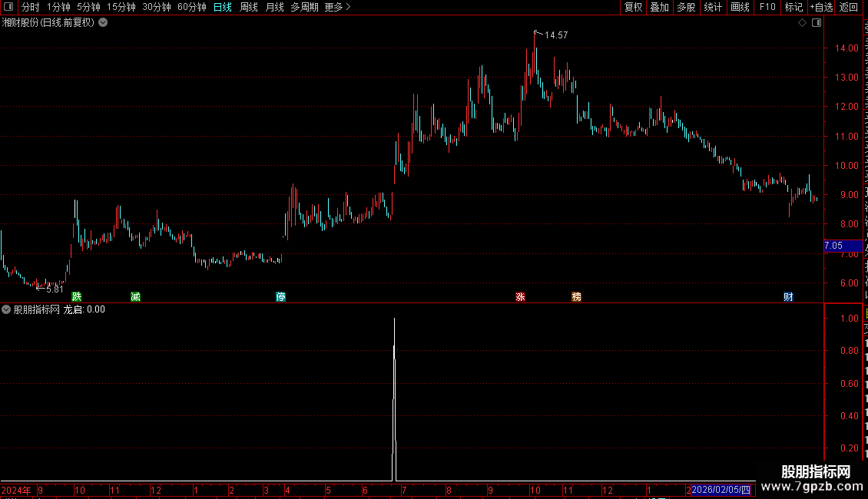Click the +自选 add-to-watchlist button
Screen dimensions: 868x499
(x=821, y=7)
